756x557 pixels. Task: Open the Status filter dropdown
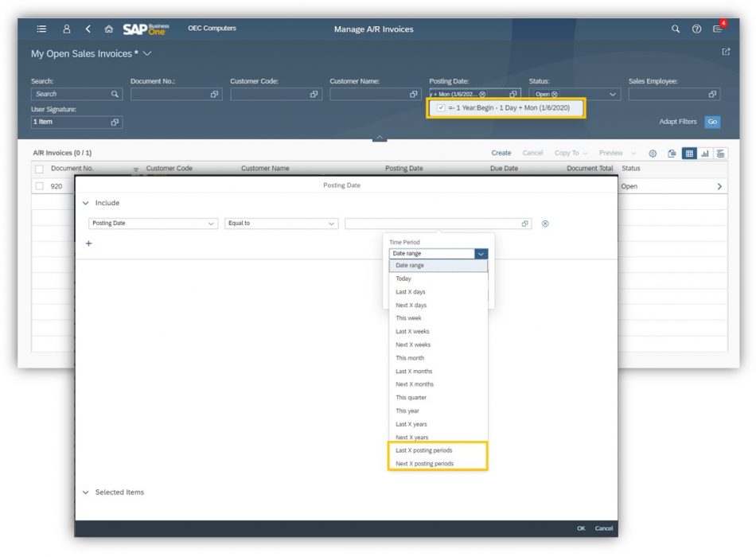pyautogui.click(x=612, y=94)
